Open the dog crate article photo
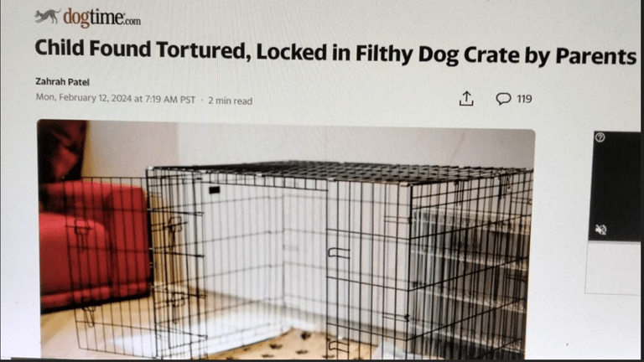This screenshot has width=644, height=362. tap(286, 239)
